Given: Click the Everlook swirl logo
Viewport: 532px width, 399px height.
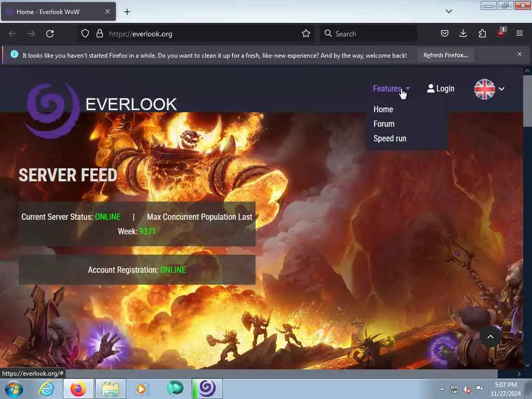Looking at the screenshot, I should (52, 111).
